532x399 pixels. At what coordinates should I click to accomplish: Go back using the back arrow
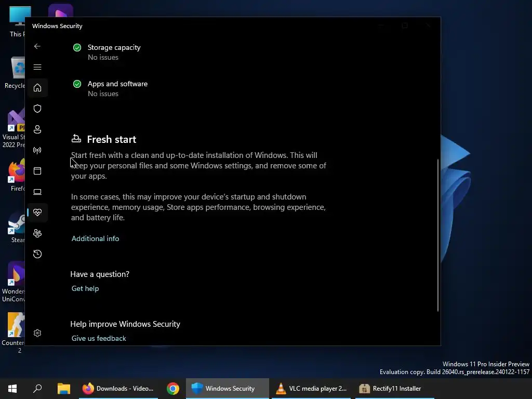point(37,46)
